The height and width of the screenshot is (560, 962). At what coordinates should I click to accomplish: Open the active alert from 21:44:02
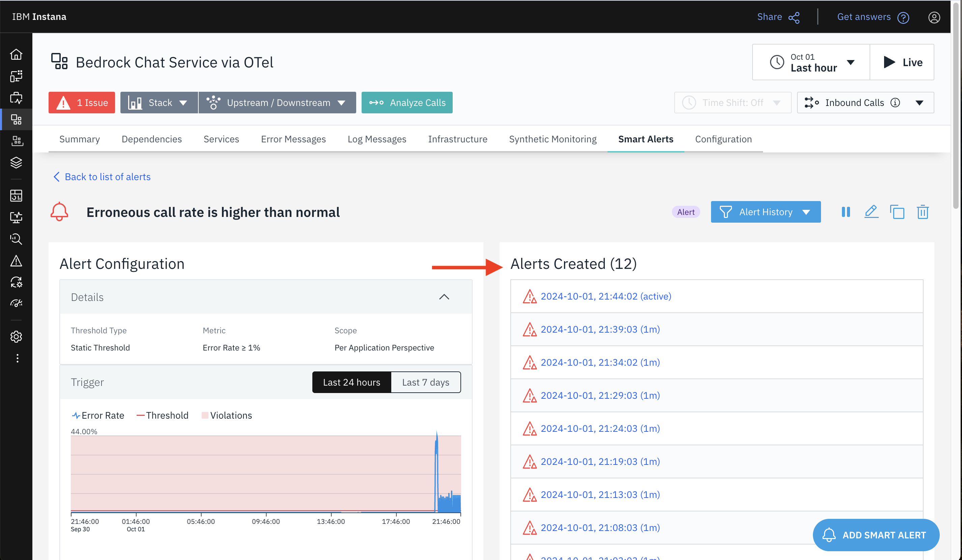tap(606, 296)
